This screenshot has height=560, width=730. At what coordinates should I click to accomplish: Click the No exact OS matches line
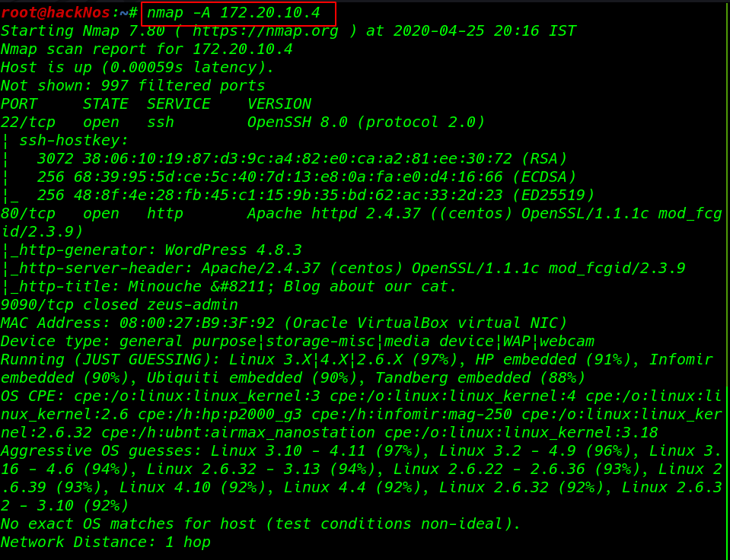click(x=260, y=524)
